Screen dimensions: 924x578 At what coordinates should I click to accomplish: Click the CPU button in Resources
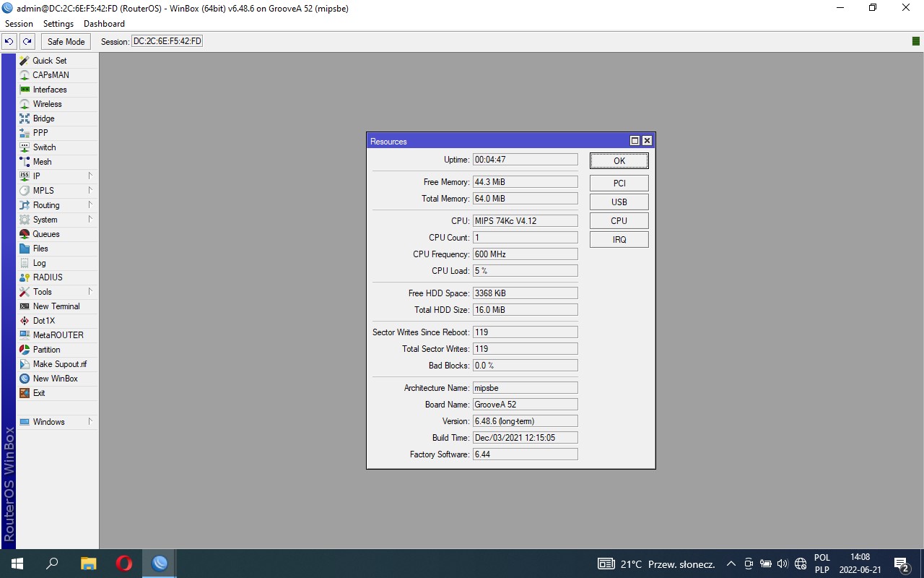pyautogui.click(x=619, y=221)
